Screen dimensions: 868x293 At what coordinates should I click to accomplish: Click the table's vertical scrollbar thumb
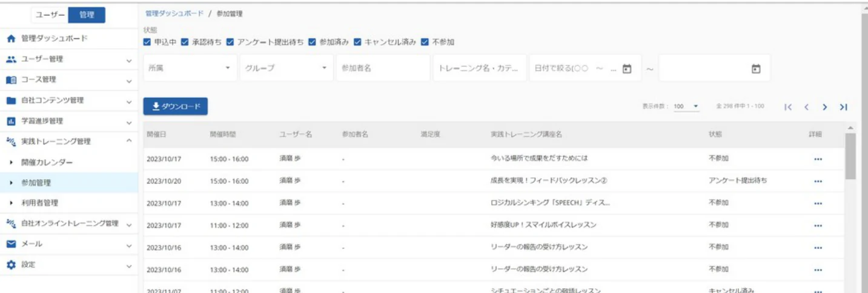[x=850, y=156]
